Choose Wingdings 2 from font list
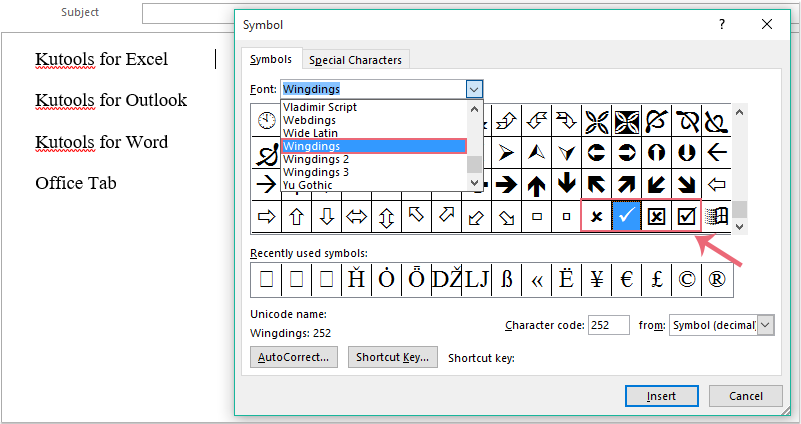The width and height of the screenshot is (801, 424). (316, 159)
